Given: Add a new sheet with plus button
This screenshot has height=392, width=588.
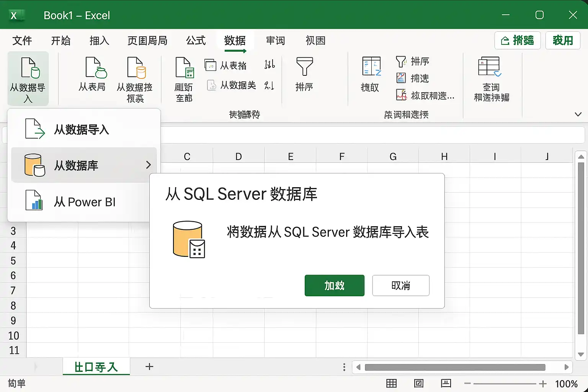Looking at the screenshot, I should click(x=149, y=366).
